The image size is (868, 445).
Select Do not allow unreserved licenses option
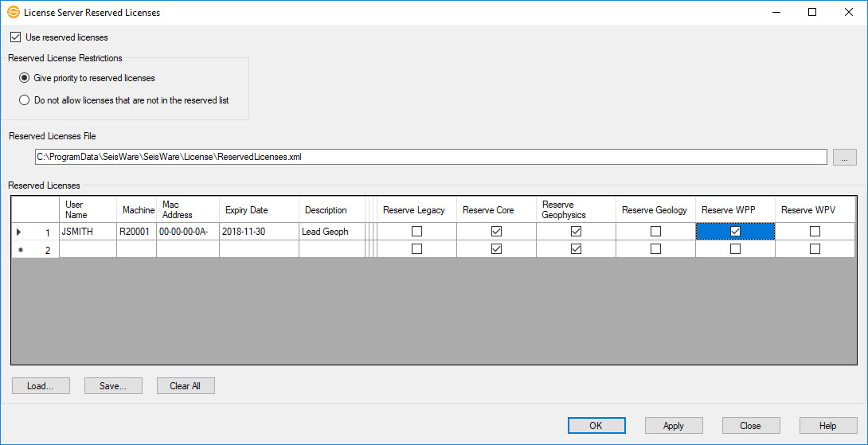(x=25, y=100)
